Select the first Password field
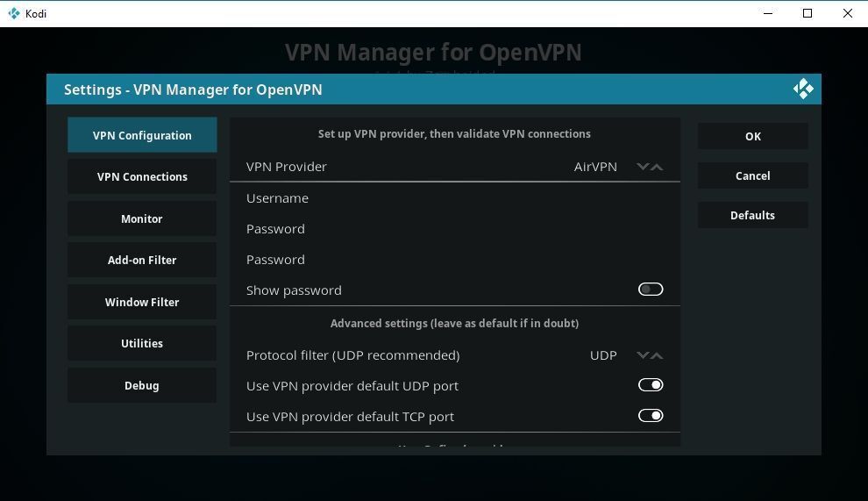The width and height of the screenshot is (868, 501). coord(454,229)
